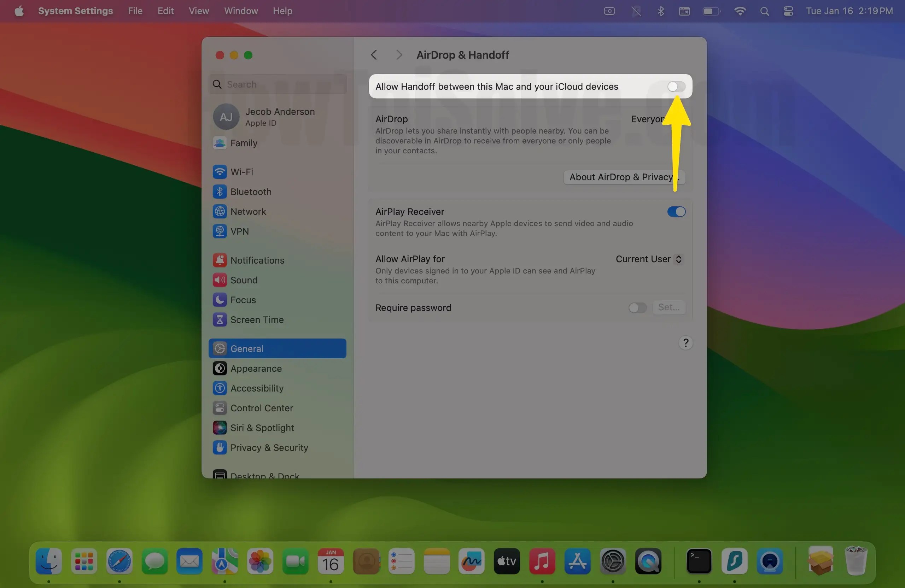Change Allow AirPlay for from Current User
This screenshot has width=905, height=588.
(648, 259)
